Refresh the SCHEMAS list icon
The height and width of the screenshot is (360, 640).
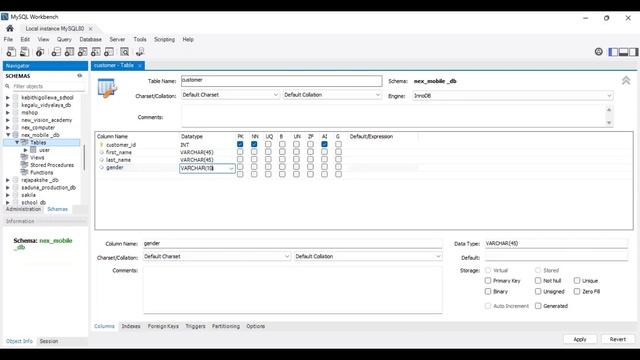[x=80, y=76]
